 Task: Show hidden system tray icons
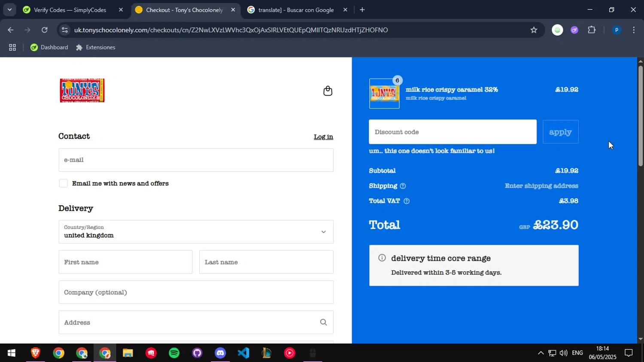click(541, 353)
